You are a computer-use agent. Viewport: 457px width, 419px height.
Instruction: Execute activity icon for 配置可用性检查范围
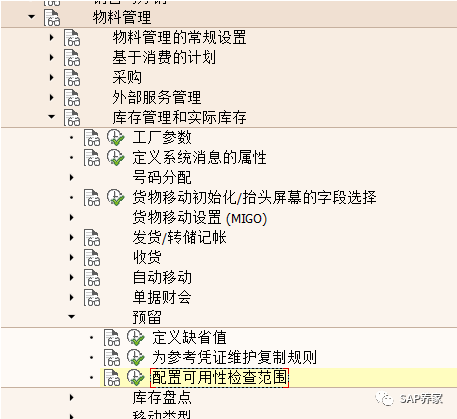click(x=136, y=378)
